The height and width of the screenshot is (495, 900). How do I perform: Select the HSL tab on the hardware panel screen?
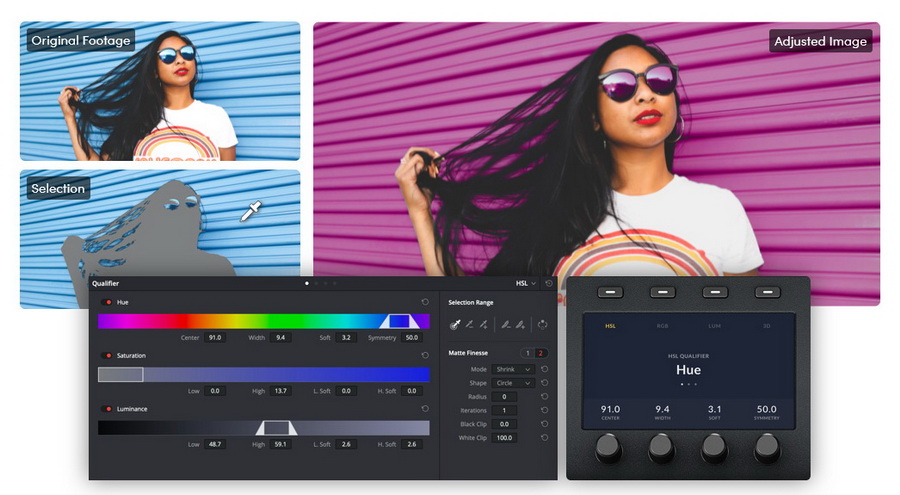610,326
